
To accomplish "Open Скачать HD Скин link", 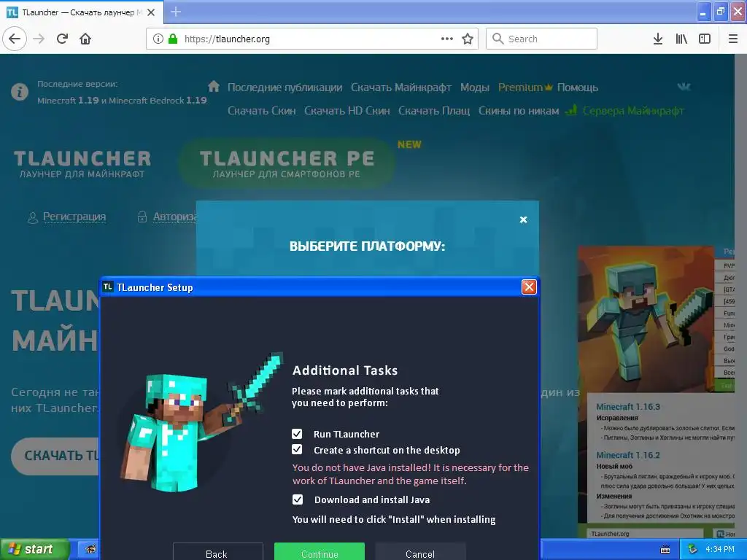I will click(x=347, y=111).
